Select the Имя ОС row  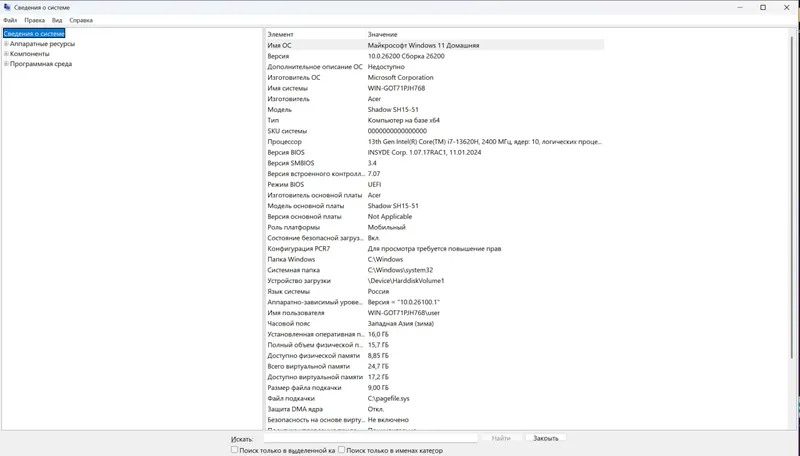435,45
